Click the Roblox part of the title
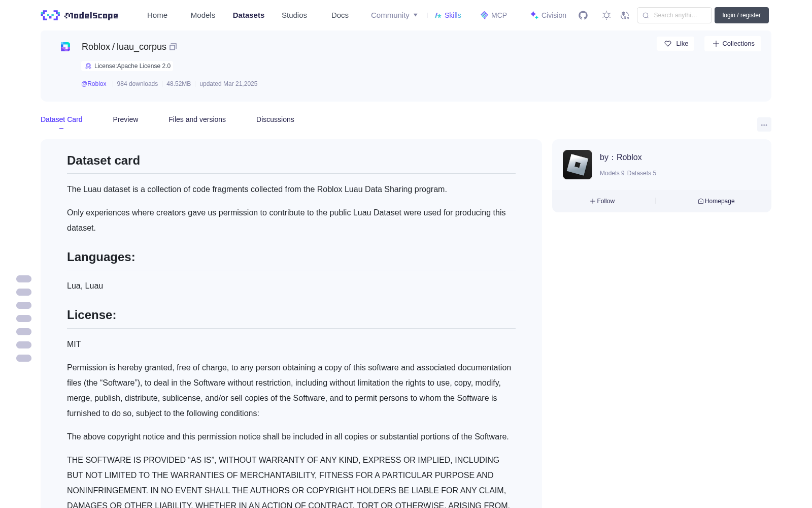Screen dimensions: 812x508 click(x=96, y=47)
